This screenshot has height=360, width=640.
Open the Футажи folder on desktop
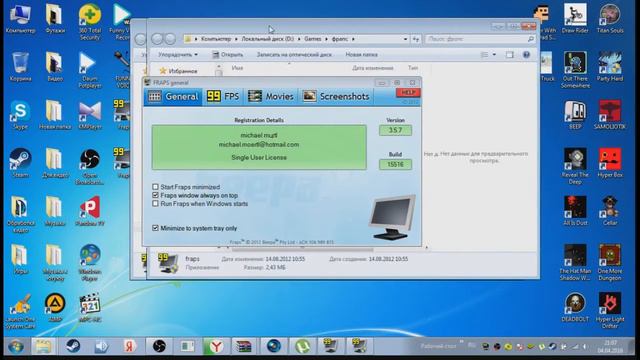click(55, 19)
